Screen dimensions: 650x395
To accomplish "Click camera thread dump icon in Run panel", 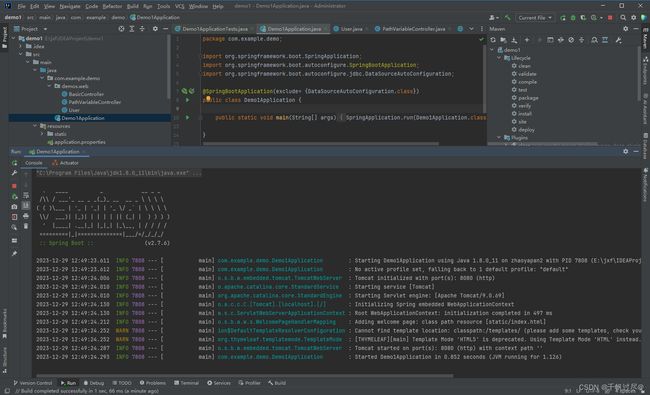I will pos(15,206).
